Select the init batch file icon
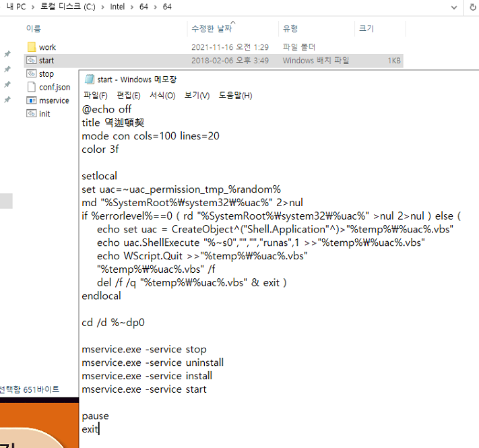This screenshot has width=479, height=448. (32, 114)
